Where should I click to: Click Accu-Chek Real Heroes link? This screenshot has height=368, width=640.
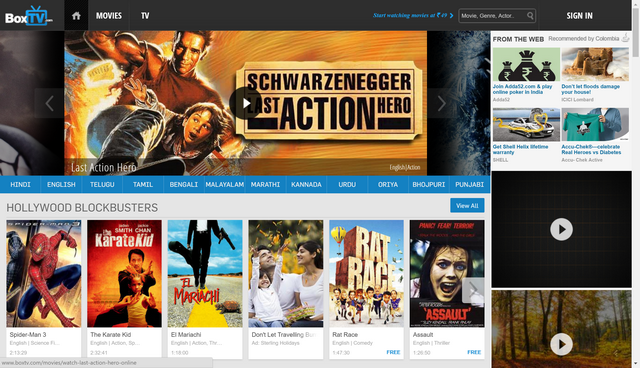[x=591, y=149]
